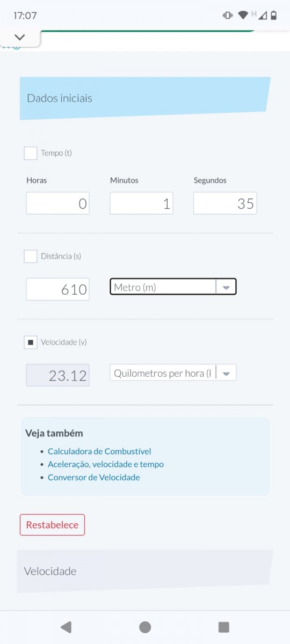
Task: Uncheck the Velocidade (v) checkbox
Action: point(31,342)
